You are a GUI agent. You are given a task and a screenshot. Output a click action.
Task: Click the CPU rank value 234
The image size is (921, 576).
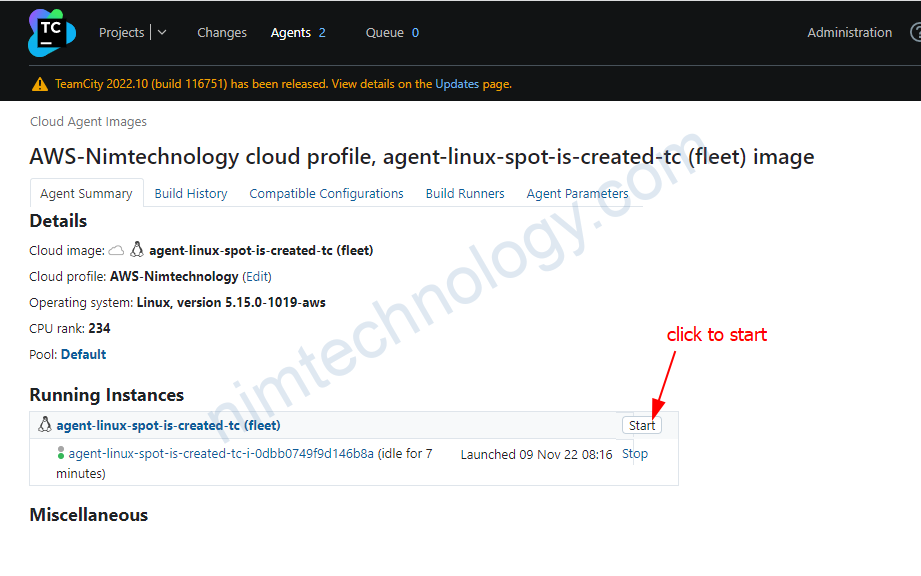tap(99, 328)
